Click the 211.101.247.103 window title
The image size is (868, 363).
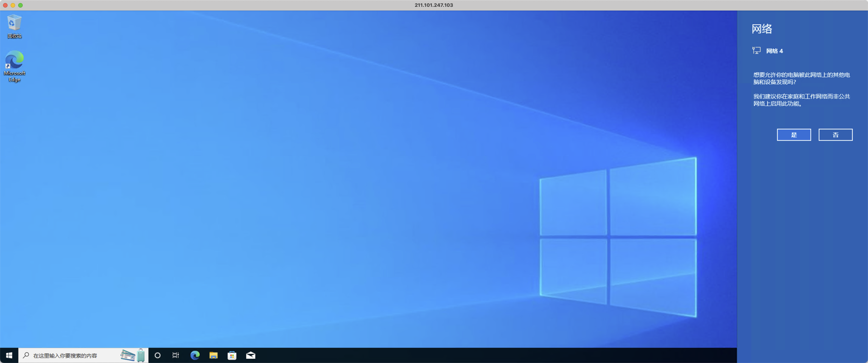pyautogui.click(x=434, y=5)
